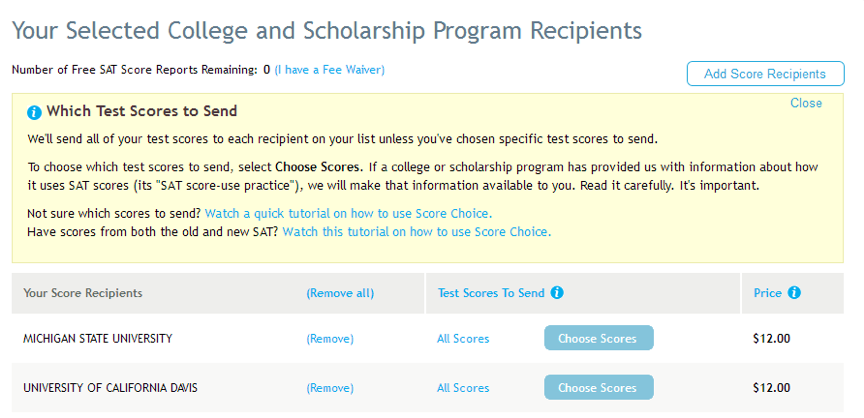The height and width of the screenshot is (418, 864).
Task: Remove University of California Davis from recipients
Action: pos(329,388)
